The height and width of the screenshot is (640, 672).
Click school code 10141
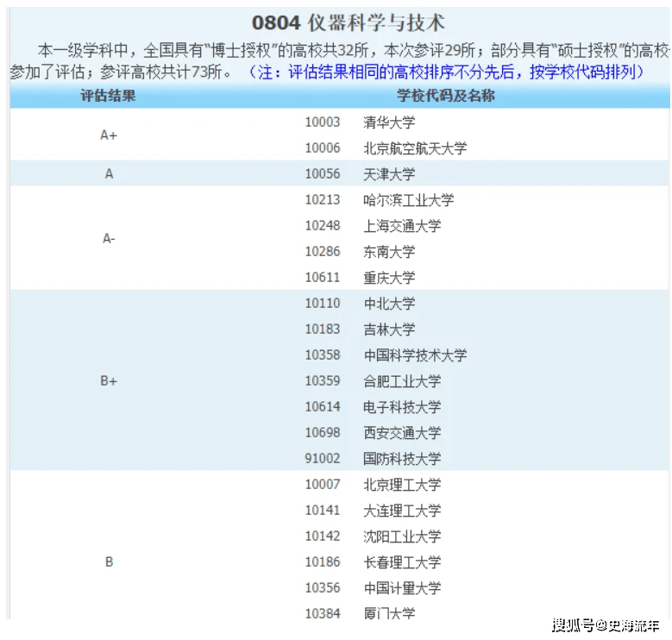point(323,510)
